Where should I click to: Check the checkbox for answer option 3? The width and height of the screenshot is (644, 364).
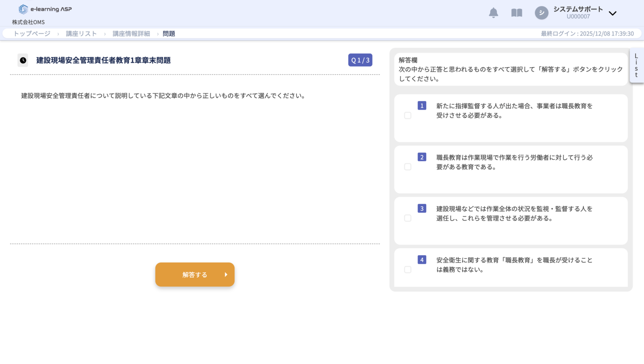[408, 218]
